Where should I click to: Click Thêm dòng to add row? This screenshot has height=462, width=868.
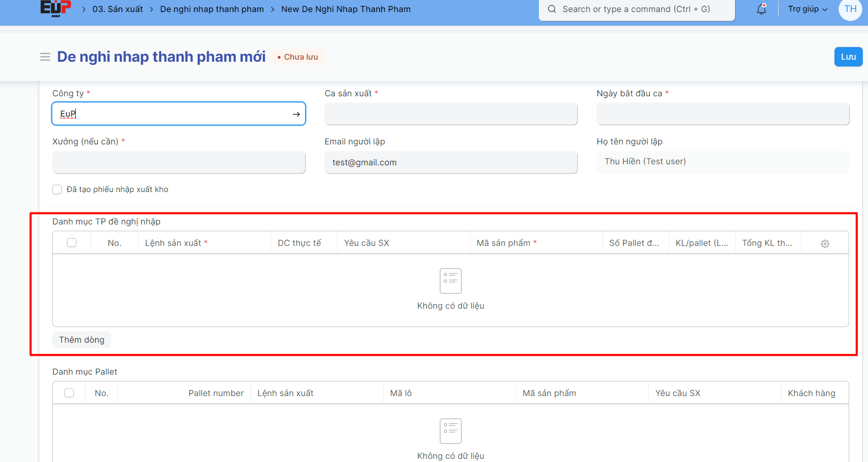82,340
